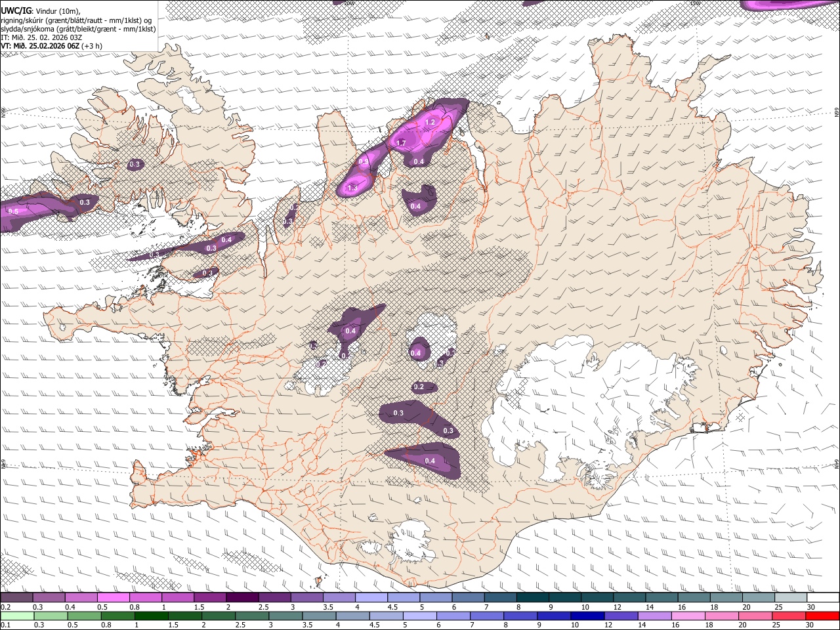
Task: Select the light pink 16 swatch in rain scale
Action: 688,616
